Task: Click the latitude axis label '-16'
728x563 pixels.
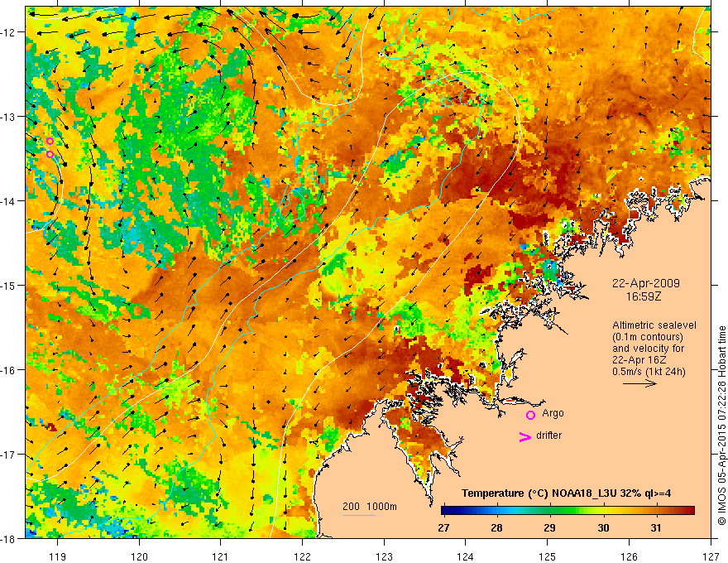Action: pos(9,370)
